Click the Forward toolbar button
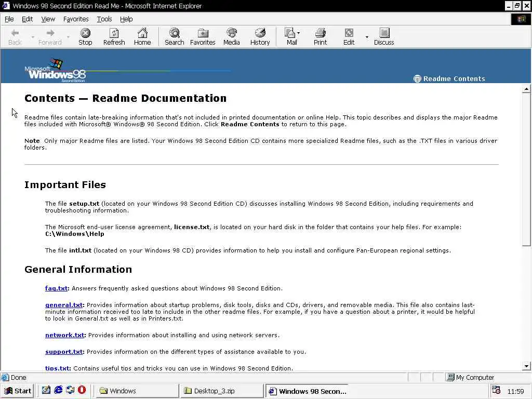The image size is (532, 399). (50, 37)
